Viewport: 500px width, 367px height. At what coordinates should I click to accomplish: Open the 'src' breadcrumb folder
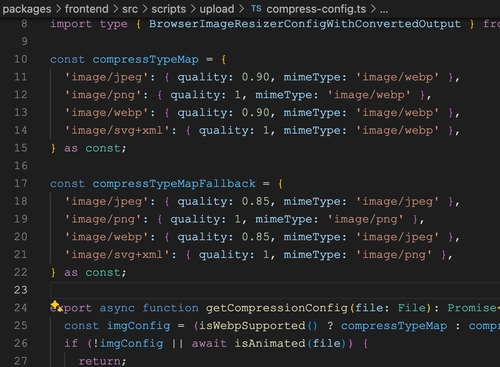coord(130,9)
